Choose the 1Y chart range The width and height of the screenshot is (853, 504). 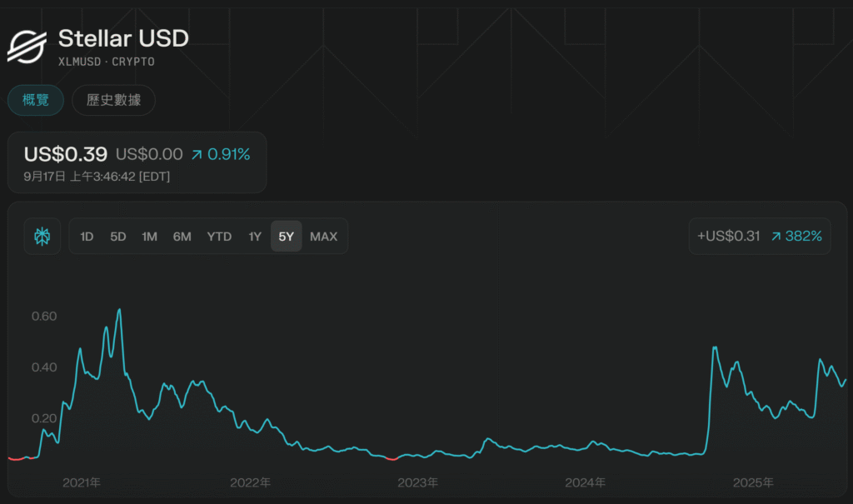coord(255,237)
